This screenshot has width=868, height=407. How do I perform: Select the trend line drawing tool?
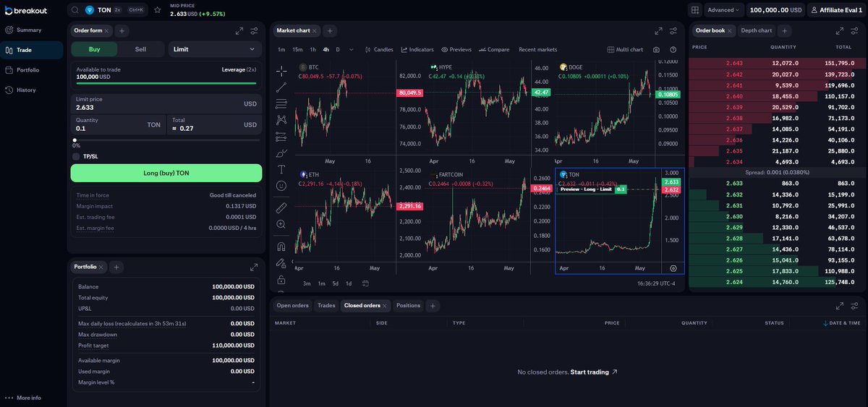(x=281, y=87)
